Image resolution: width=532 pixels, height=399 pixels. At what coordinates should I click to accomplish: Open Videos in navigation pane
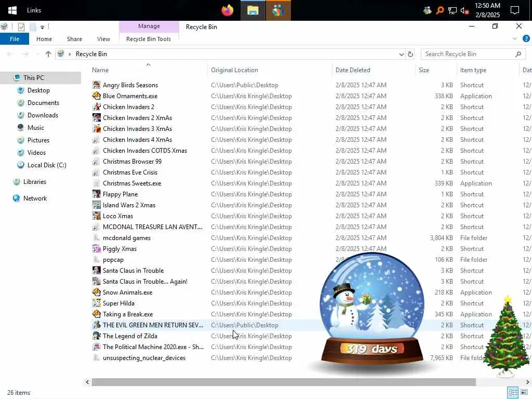(36, 153)
